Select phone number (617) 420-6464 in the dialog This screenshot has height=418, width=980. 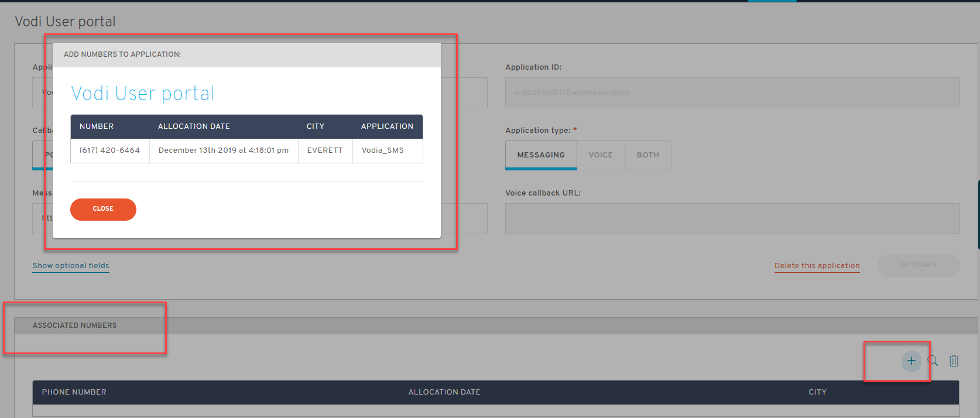[110, 150]
